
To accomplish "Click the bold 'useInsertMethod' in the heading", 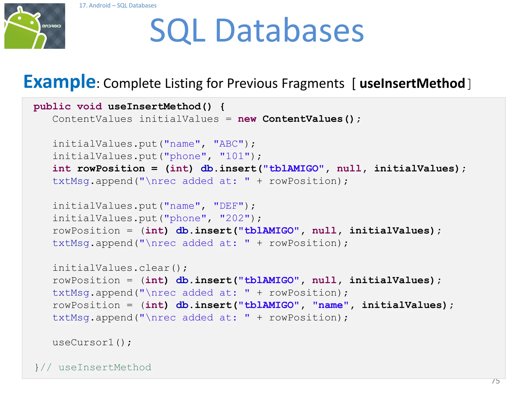I will [x=412, y=84].
